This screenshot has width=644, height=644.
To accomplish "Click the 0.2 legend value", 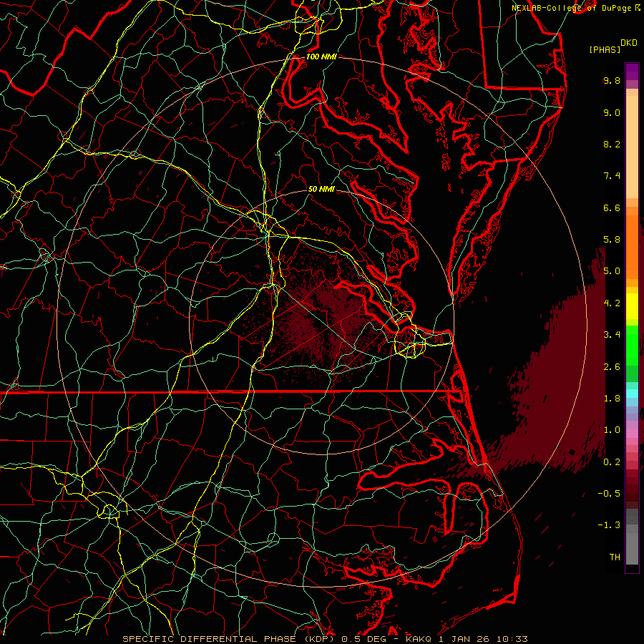I will click(x=612, y=462).
